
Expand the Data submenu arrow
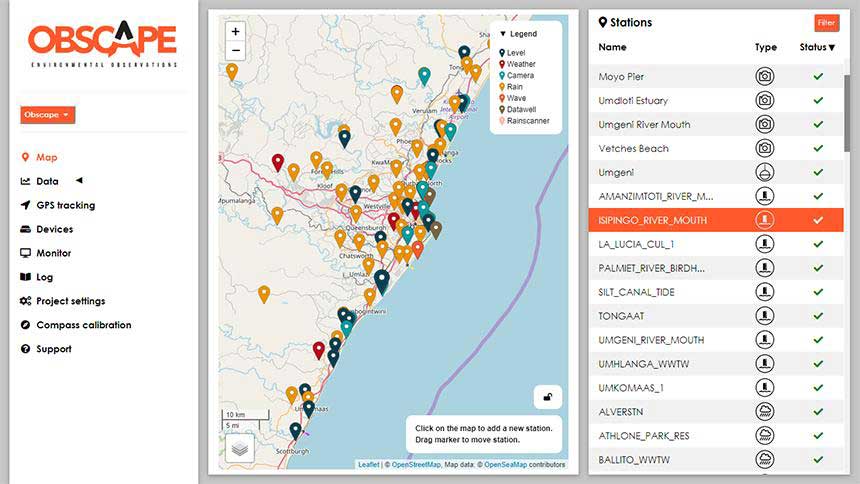80,180
